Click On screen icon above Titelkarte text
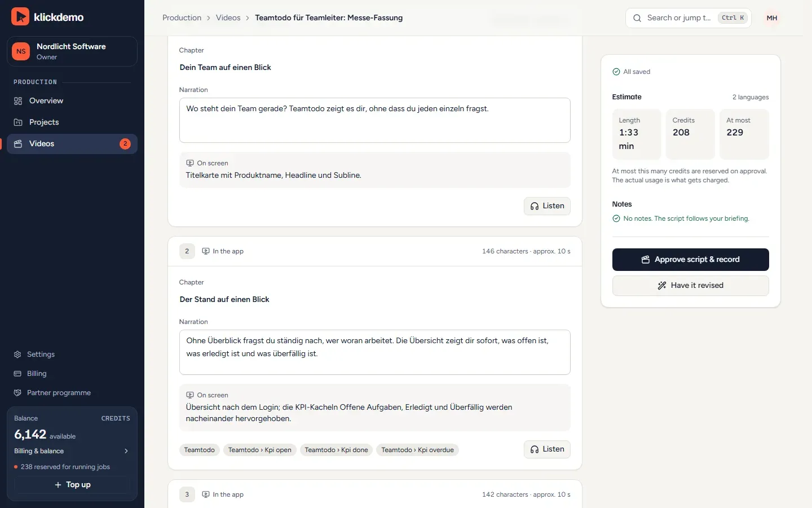 (x=190, y=163)
